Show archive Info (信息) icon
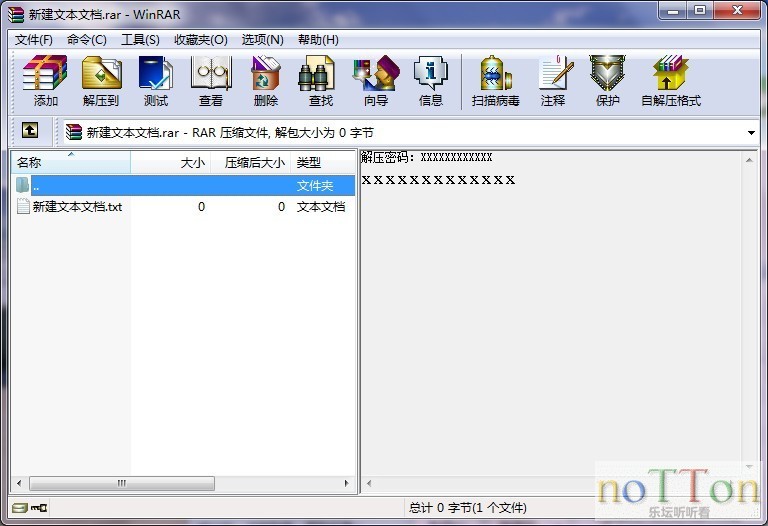This screenshot has height=526, width=768. pos(431,81)
